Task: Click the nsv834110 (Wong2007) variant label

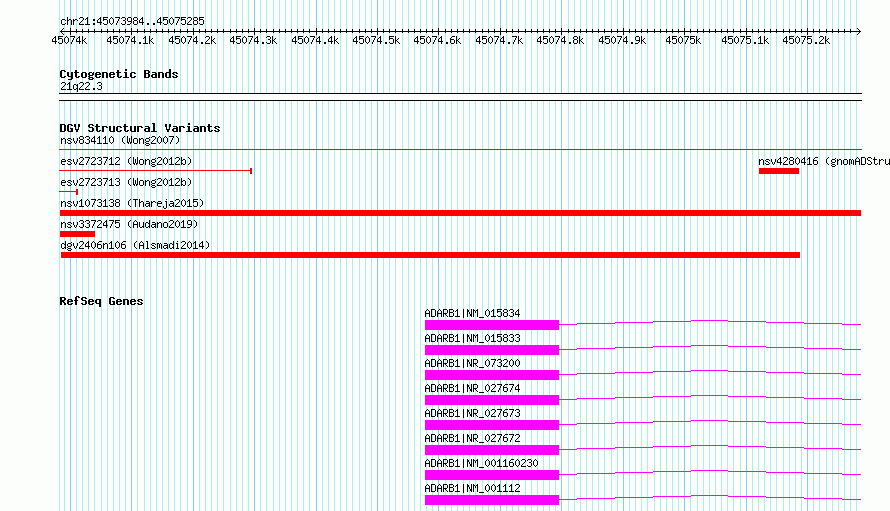Action: tap(120, 140)
